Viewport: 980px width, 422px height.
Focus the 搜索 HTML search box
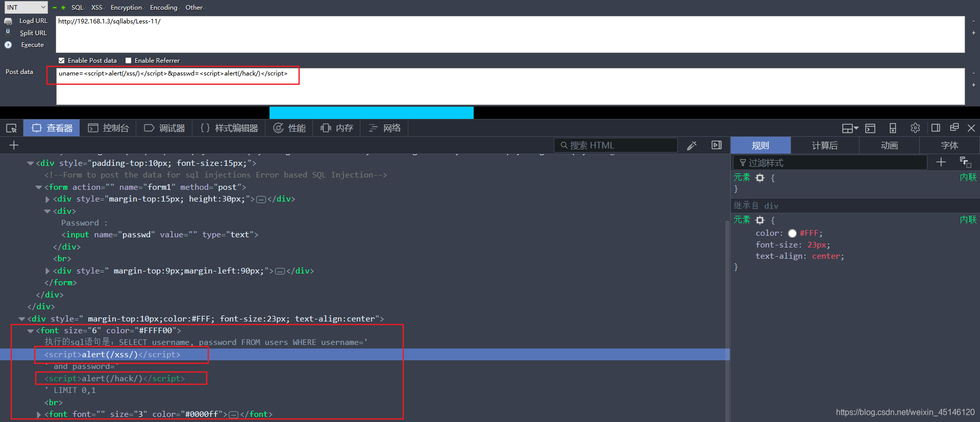click(x=616, y=145)
